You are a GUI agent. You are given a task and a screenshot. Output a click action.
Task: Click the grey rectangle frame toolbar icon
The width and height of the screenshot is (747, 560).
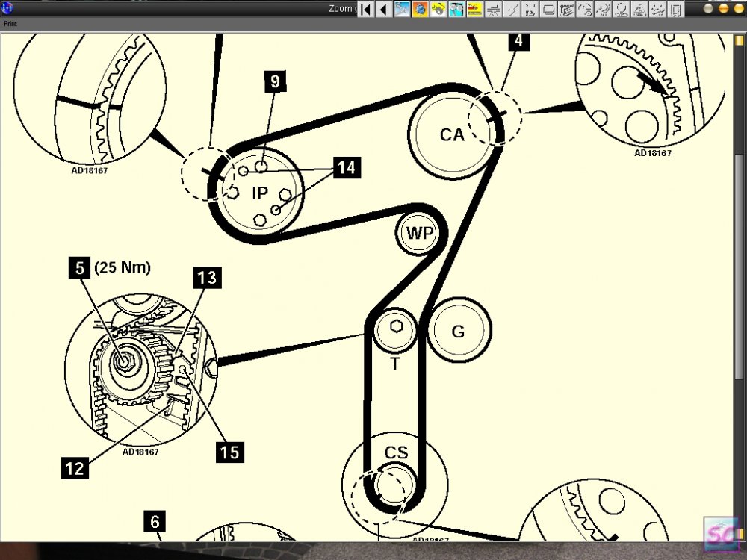coord(548,8)
